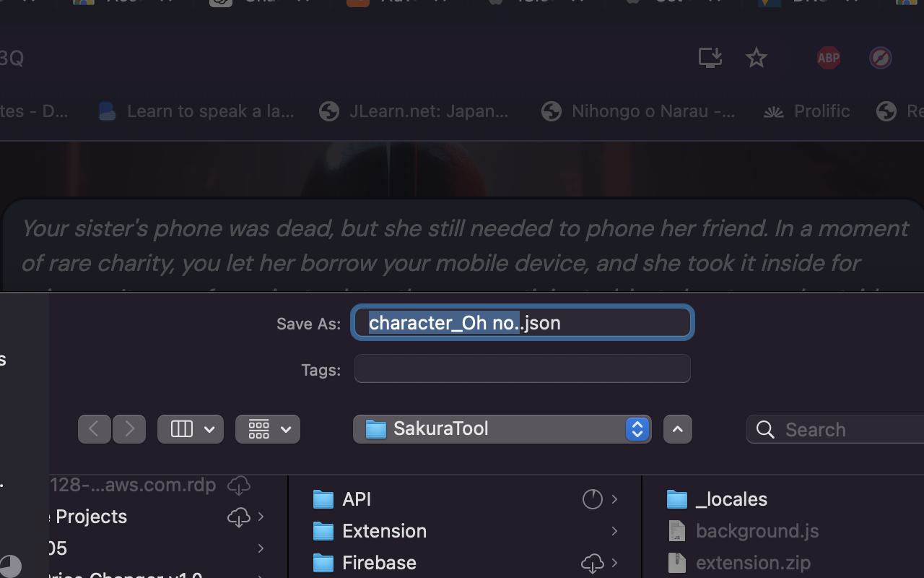The width and height of the screenshot is (924, 578).
Task: Open the ABP Adblock Plus extension
Action: pos(829,58)
